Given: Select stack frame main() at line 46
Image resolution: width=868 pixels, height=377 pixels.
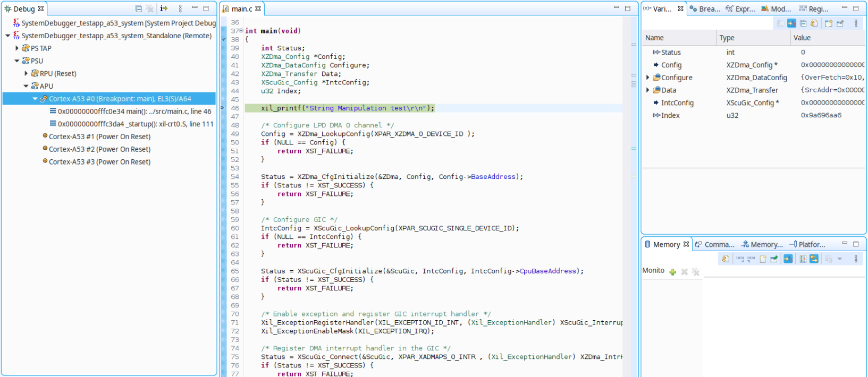Looking at the screenshot, I should coord(134,112).
